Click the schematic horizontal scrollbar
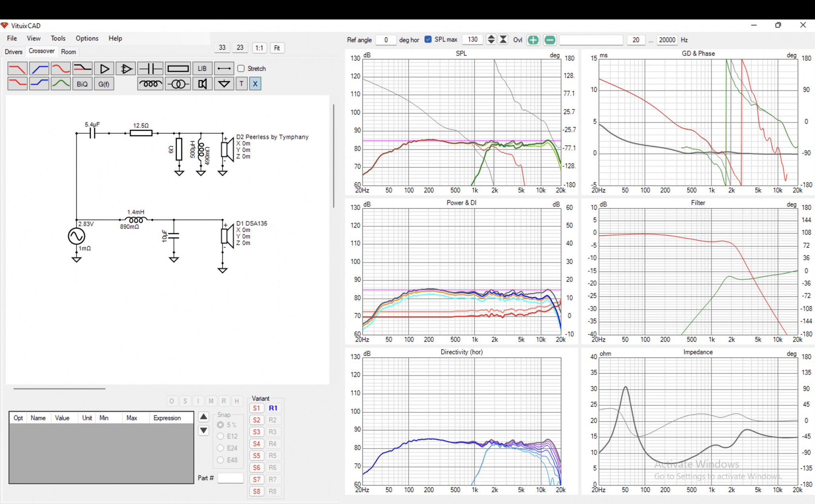The image size is (815, 504). [x=59, y=389]
